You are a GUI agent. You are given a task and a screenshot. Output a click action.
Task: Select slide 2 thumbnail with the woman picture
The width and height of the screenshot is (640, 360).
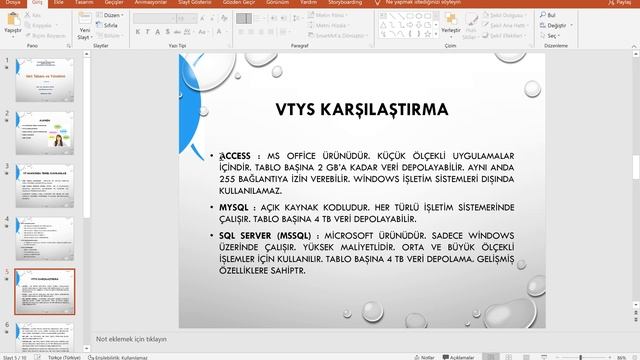tap(45, 133)
